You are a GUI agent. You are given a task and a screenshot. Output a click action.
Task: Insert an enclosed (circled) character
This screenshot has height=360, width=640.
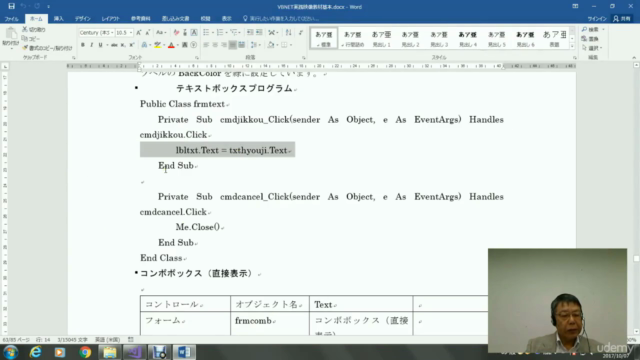click(x=194, y=45)
